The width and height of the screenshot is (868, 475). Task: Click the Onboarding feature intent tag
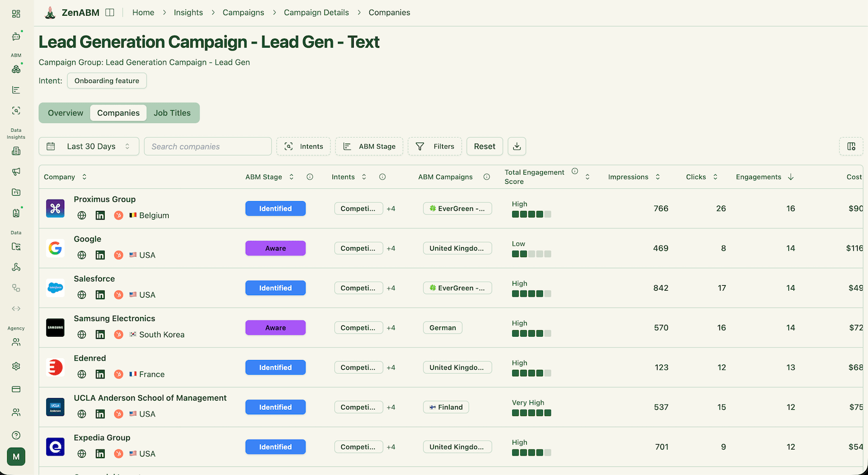[x=107, y=81]
